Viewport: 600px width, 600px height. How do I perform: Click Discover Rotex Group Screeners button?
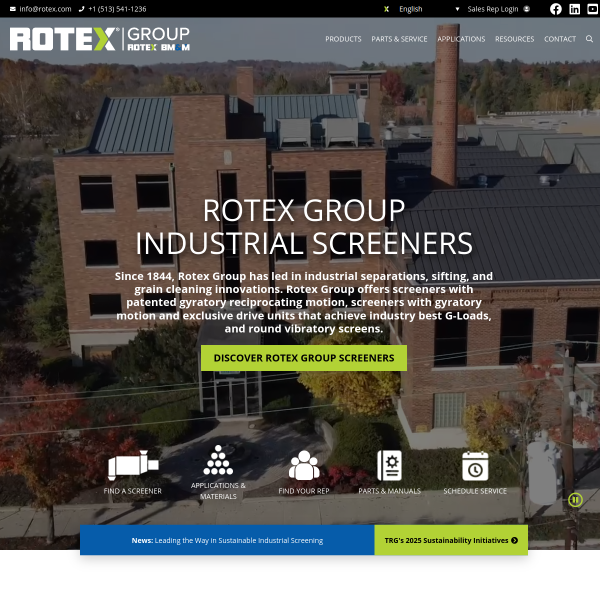pyautogui.click(x=304, y=358)
